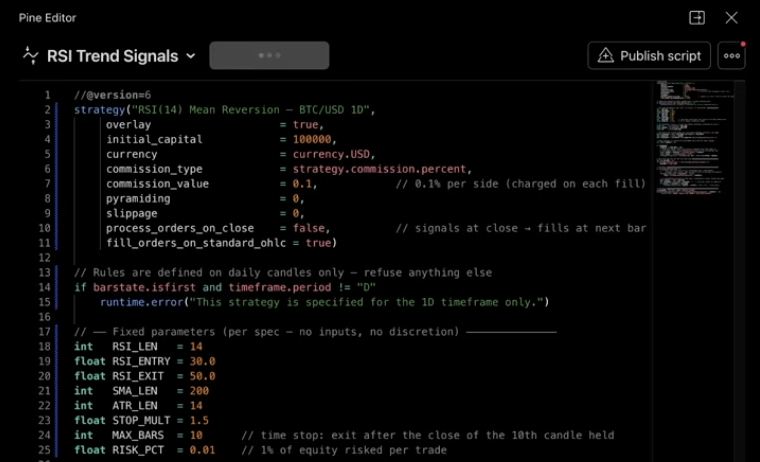Image resolution: width=760 pixels, height=462 pixels.
Task: Click the RSI_EXIT value 50.0
Action: [202, 376]
